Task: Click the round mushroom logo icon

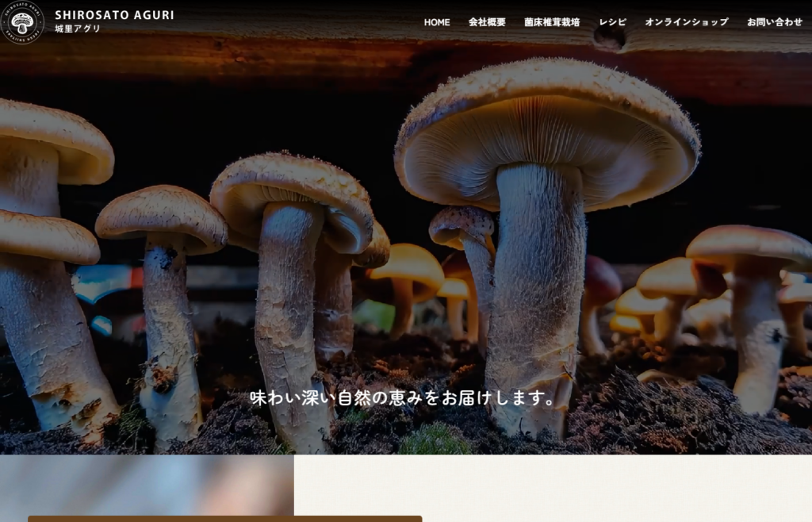Action: point(22,22)
